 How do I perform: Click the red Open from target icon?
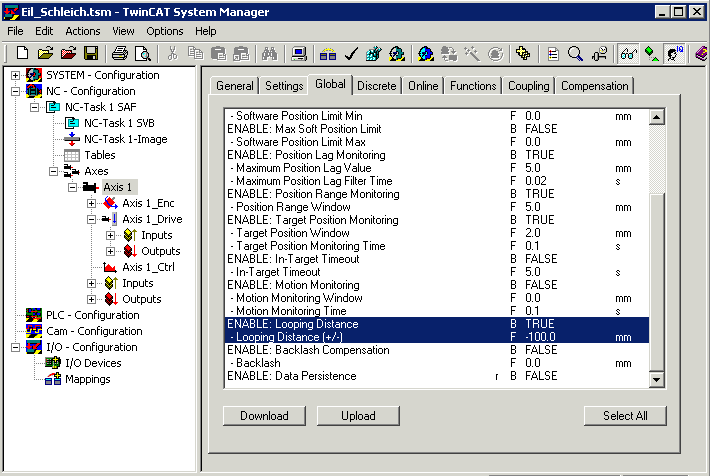(68, 53)
